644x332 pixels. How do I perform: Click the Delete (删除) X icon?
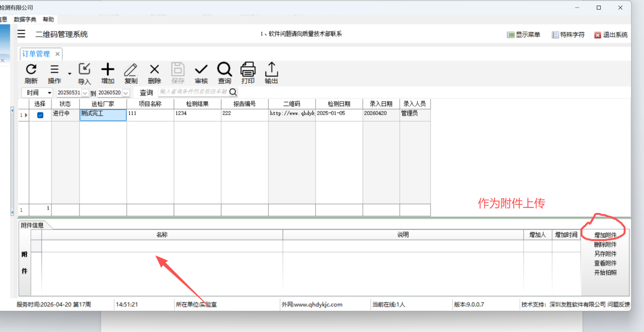[154, 70]
